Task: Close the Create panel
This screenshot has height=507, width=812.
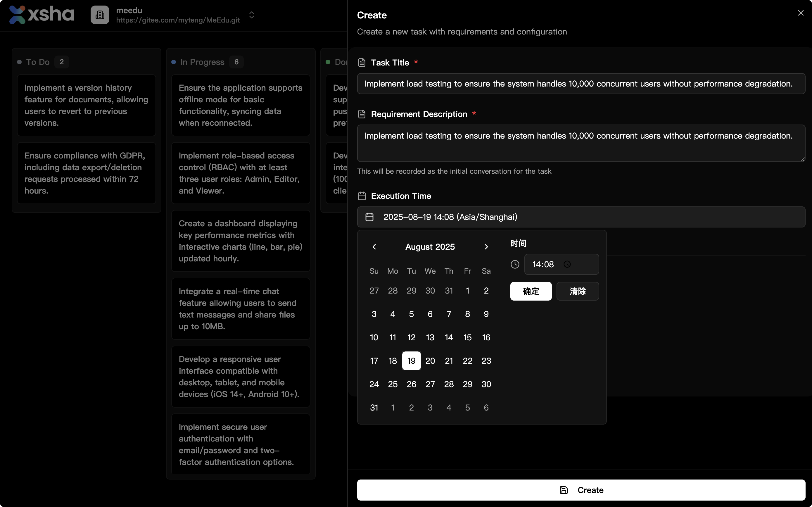Action: coord(800,13)
